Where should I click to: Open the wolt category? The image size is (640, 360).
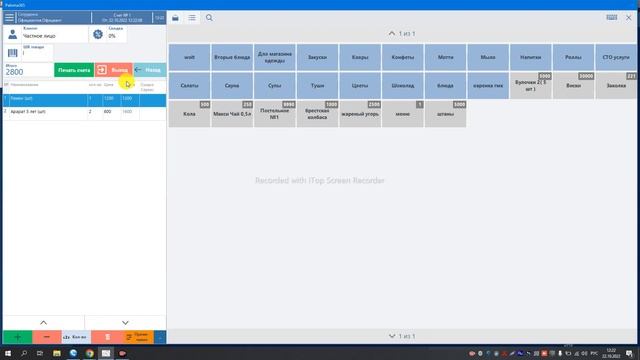tap(189, 57)
